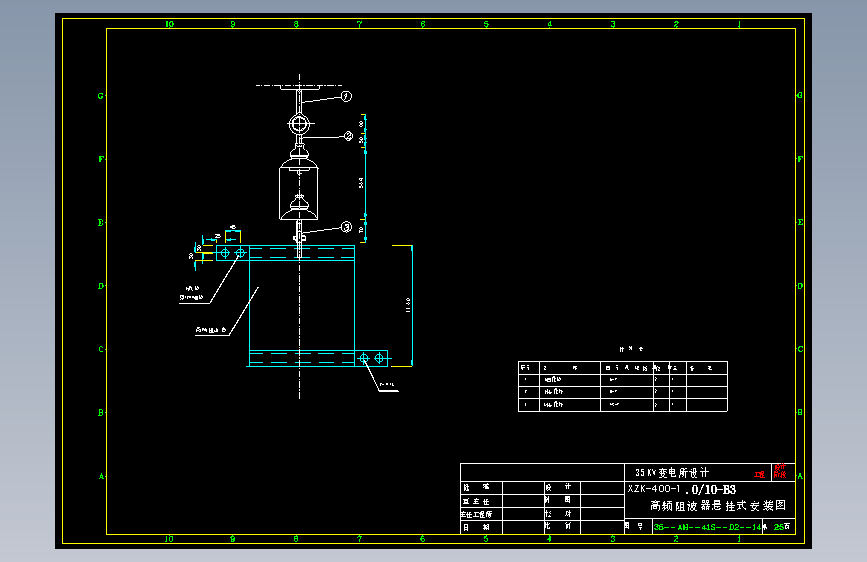The width and height of the screenshot is (867, 562).
Task: Click the '35 KV变电所设计' title text
Action: (x=672, y=472)
